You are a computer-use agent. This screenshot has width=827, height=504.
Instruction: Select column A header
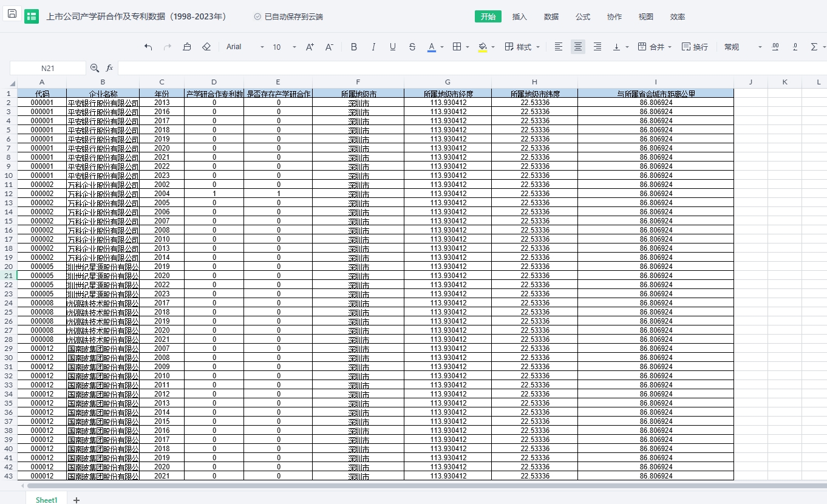[42, 83]
